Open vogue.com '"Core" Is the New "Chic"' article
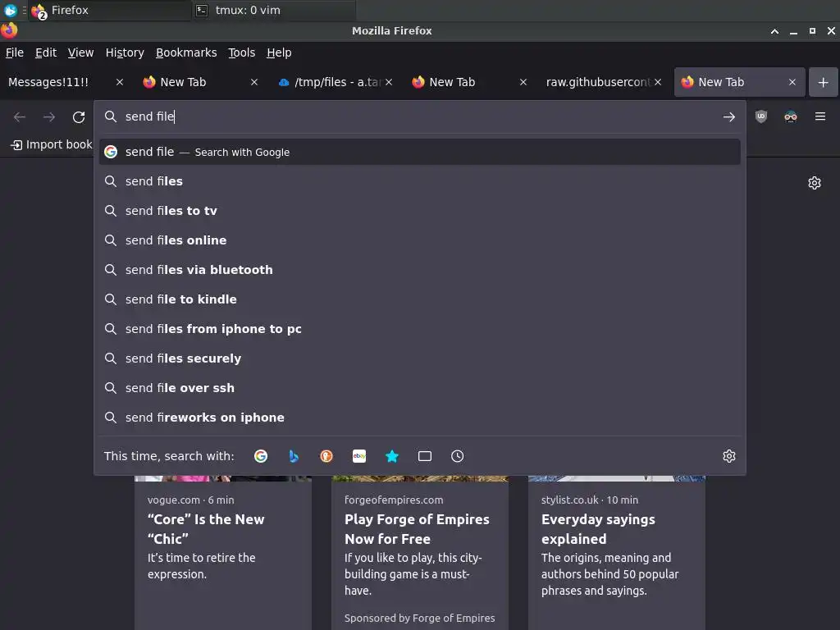The width and height of the screenshot is (840, 630). [x=223, y=552]
